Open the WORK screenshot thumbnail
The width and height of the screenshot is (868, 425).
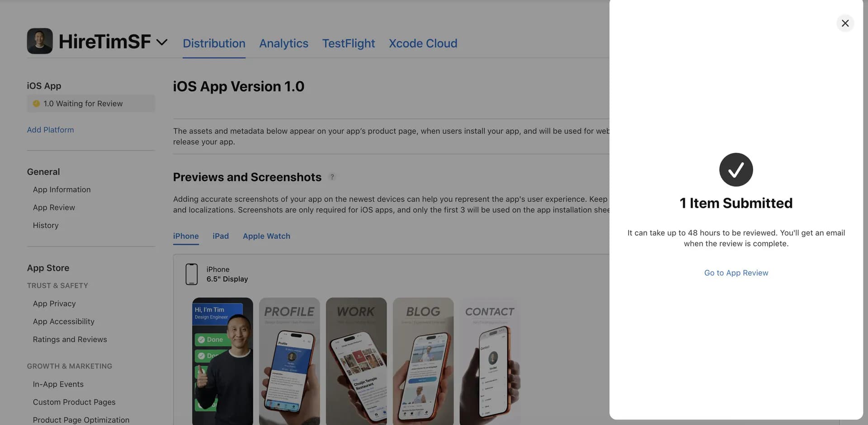356,361
